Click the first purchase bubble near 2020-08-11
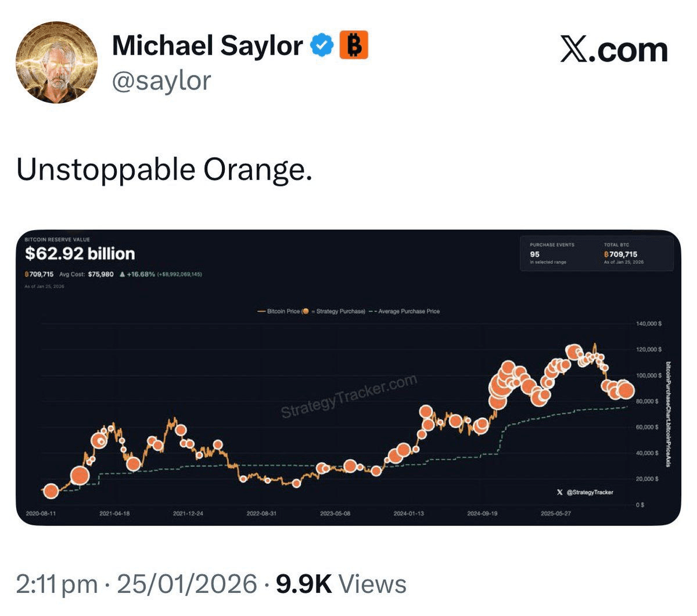697x616 pixels. point(51,491)
